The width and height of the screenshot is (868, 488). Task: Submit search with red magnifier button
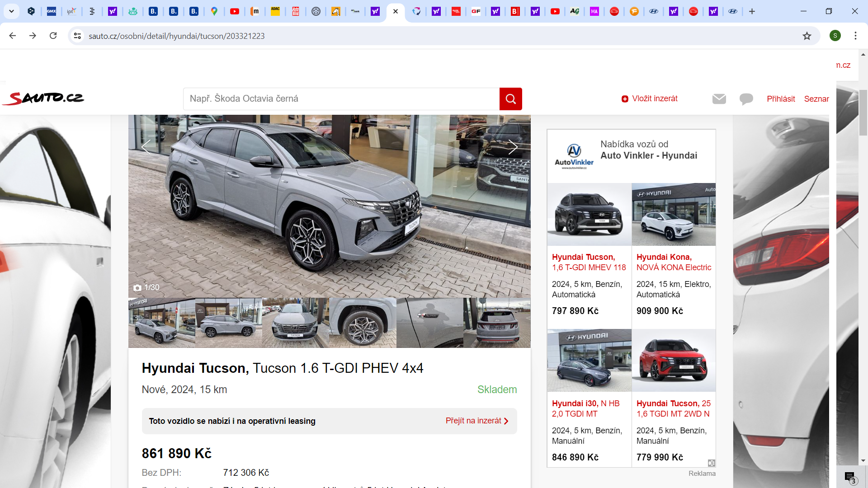(x=511, y=99)
